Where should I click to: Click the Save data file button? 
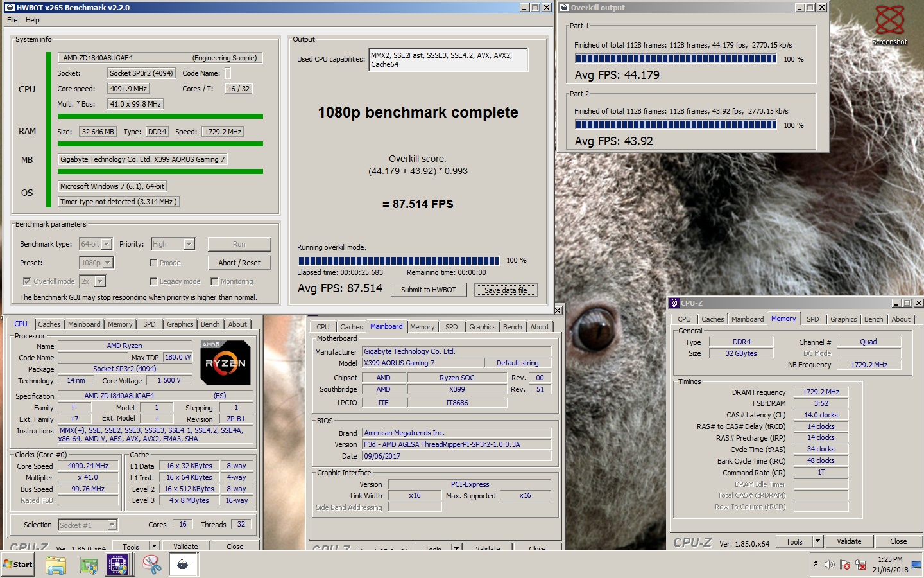506,290
